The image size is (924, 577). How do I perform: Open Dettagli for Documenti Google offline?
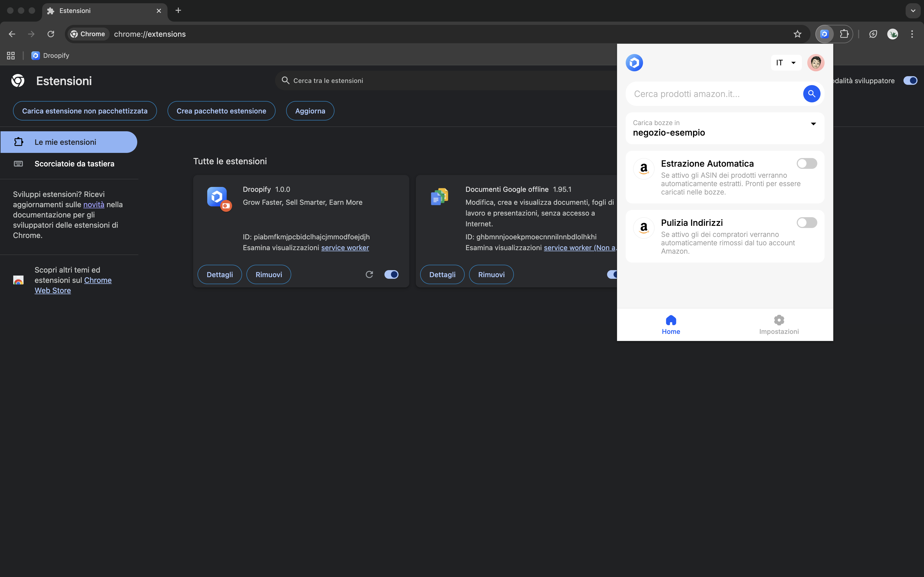pos(442,274)
